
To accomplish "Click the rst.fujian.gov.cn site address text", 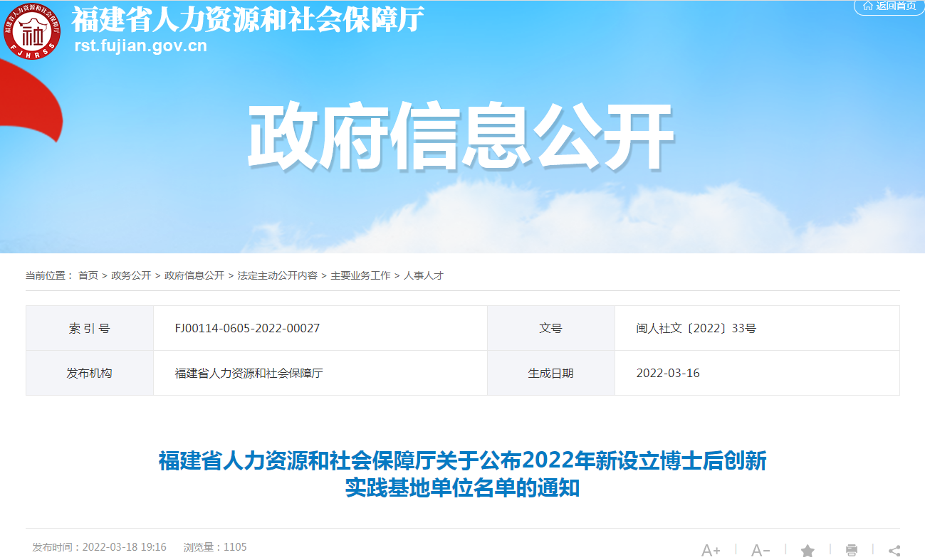I will tap(140, 46).
